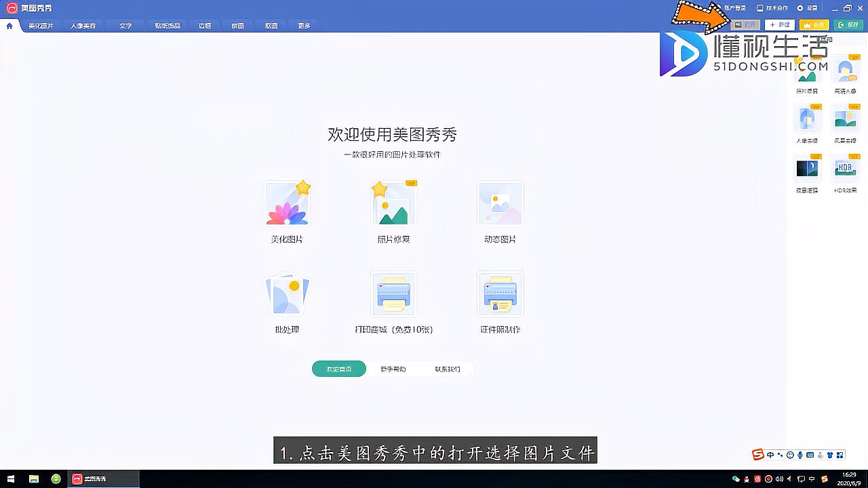
Task: Select HDR效果 sidebar tool
Action: click(845, 174)
